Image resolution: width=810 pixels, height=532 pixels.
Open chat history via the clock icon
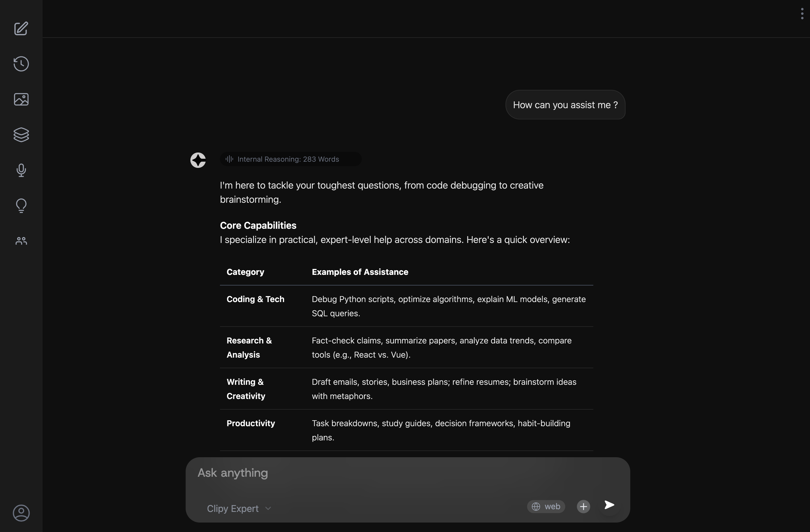pos(21,64)
